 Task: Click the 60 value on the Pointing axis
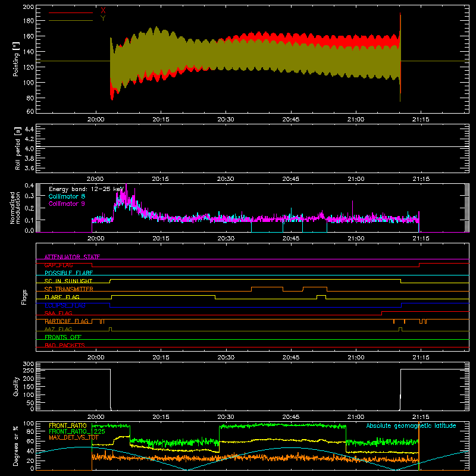pyautogui.click(x=30, y=111)
